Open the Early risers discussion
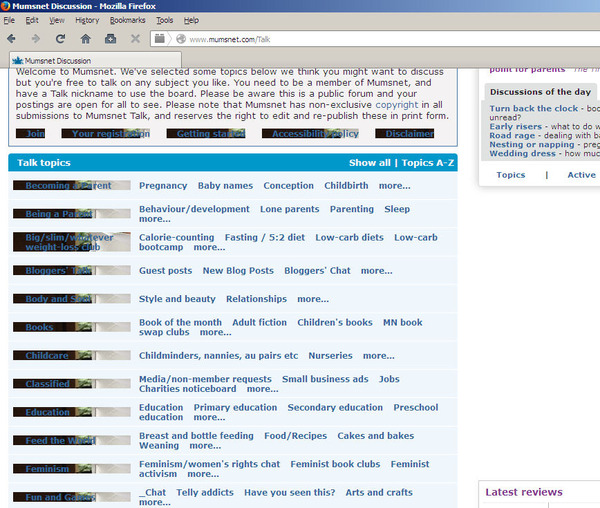 (516, 127)
